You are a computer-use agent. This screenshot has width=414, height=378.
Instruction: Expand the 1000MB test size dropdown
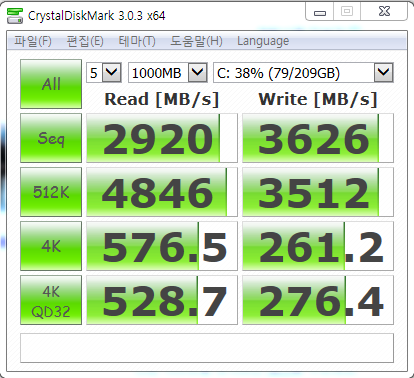point(198,72)
